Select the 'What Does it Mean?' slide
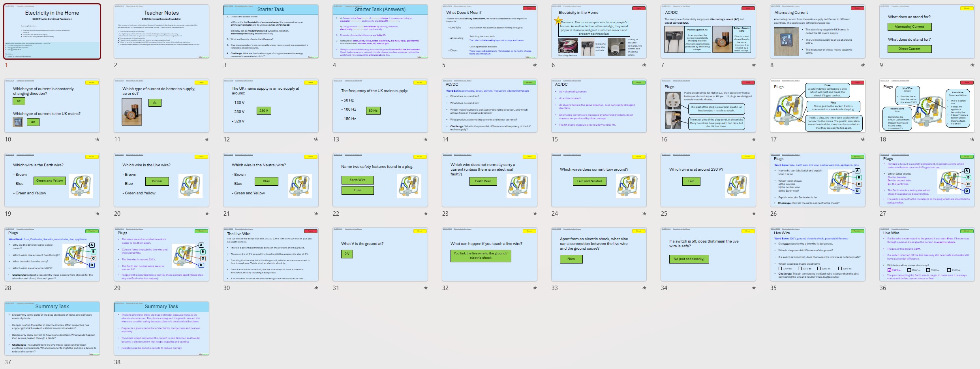980x369 pixels. (490, 32)
